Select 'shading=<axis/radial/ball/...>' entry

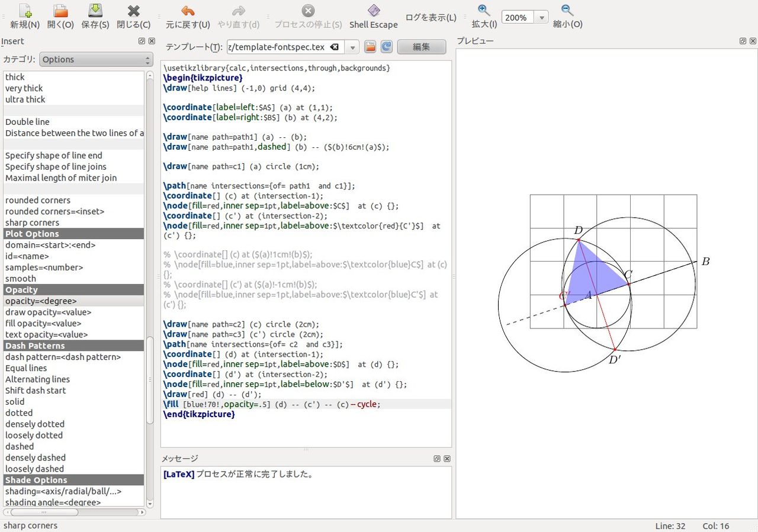tap(73, 491)
